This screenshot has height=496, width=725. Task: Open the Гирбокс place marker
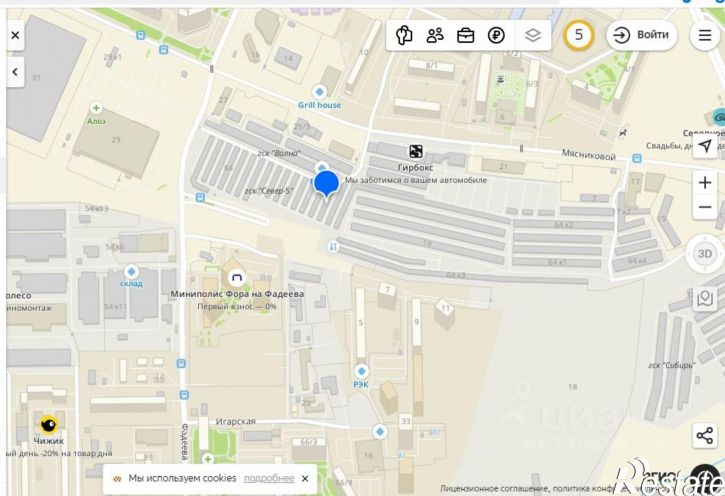click(x=416, y=151)
